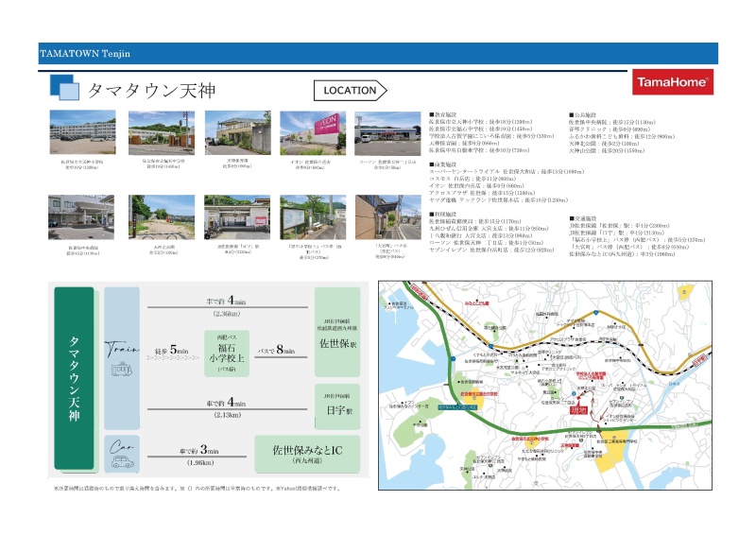The width and height of the screenshot is (756, 535).
Task: Select the LOCATION arrow label
Action: pos(351,91)
